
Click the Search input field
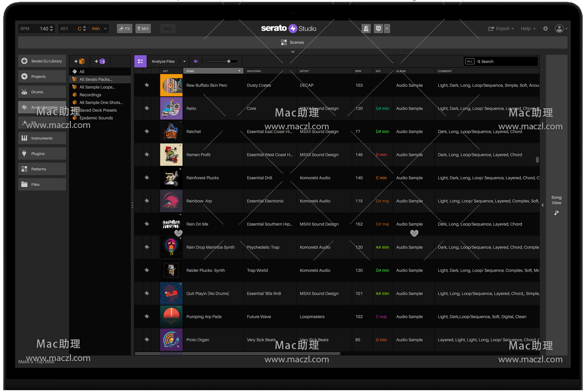(x=507, y=61)
